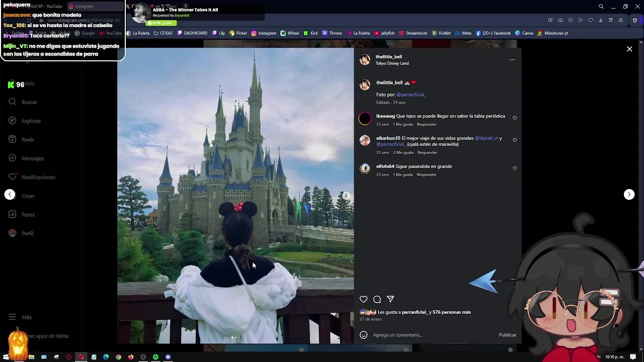The height and width of the screenshot is (362, 644).
Task: Open the Wheel bookmark
Action: click(x=289, y=33)
